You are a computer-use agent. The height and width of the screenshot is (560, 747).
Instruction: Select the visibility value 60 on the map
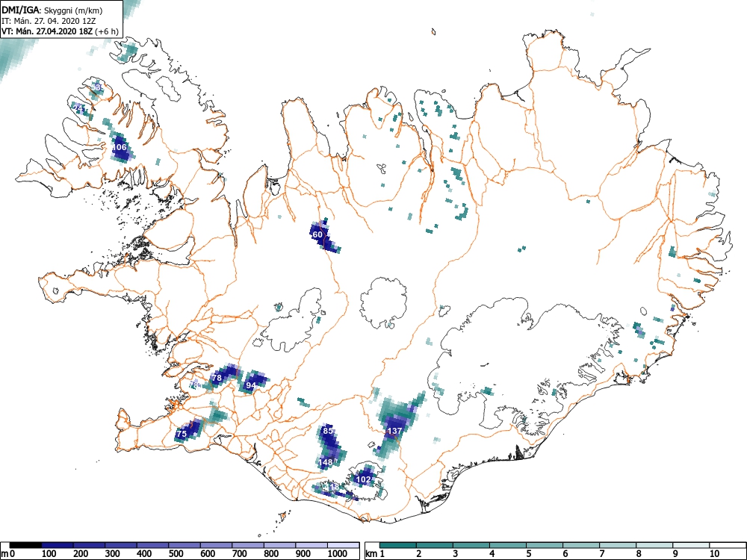coord(317,234)
